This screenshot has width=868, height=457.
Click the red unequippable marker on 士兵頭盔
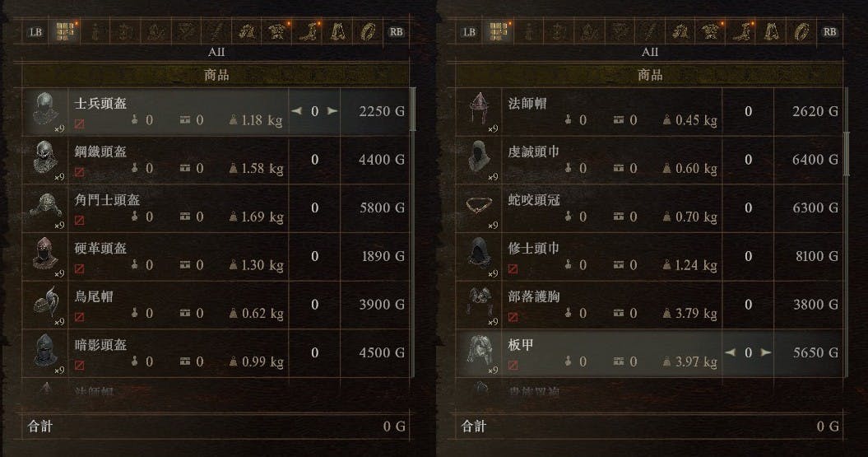pyautogui.click(x=80, y=124)
